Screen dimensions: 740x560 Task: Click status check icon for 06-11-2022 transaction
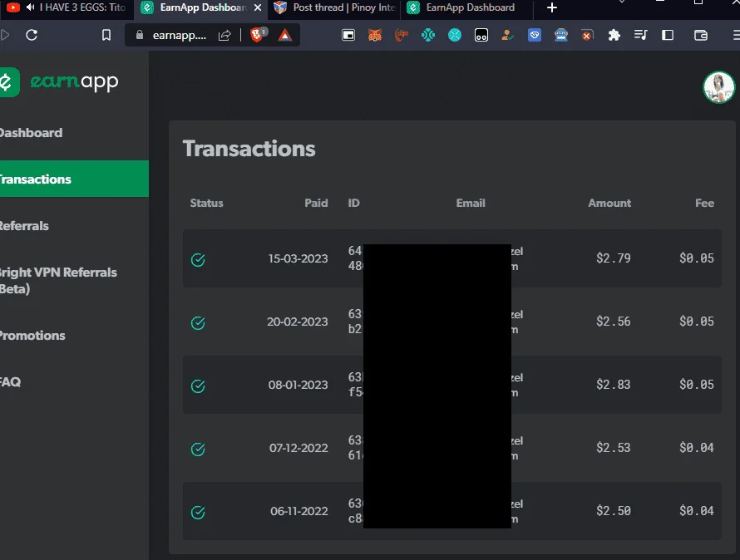pos(198,513)
